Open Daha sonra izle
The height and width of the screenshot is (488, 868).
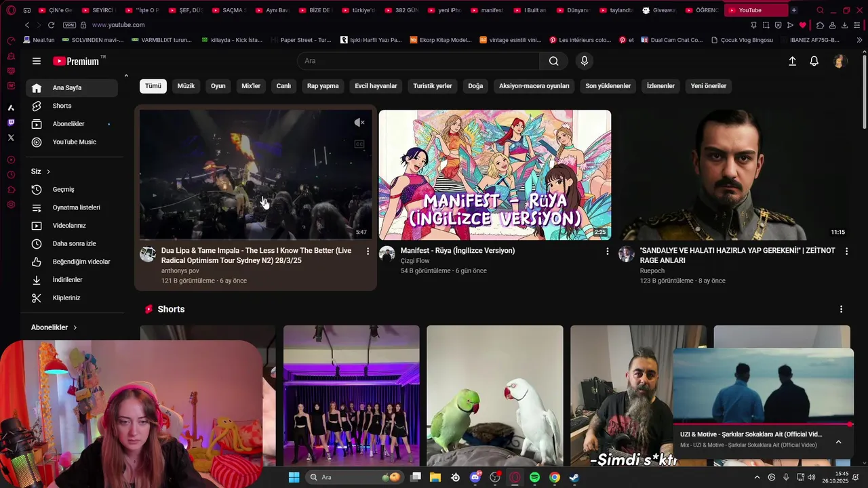coord(72,244)
